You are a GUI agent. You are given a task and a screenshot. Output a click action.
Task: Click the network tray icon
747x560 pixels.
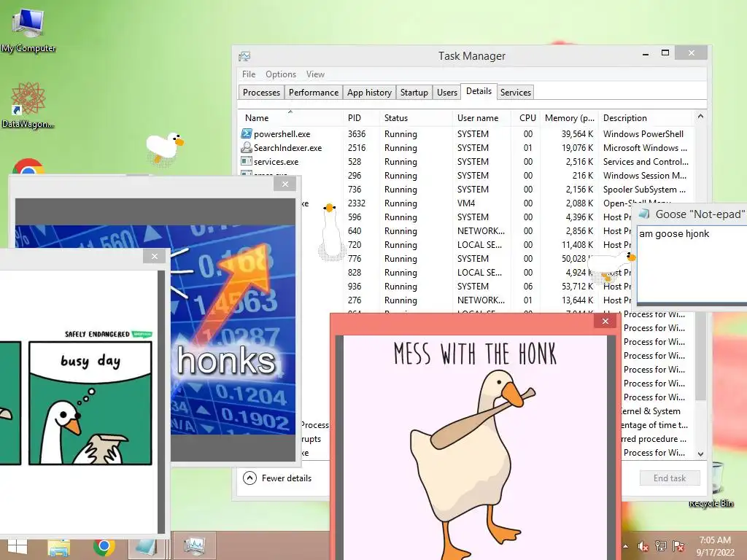(661, 546)
